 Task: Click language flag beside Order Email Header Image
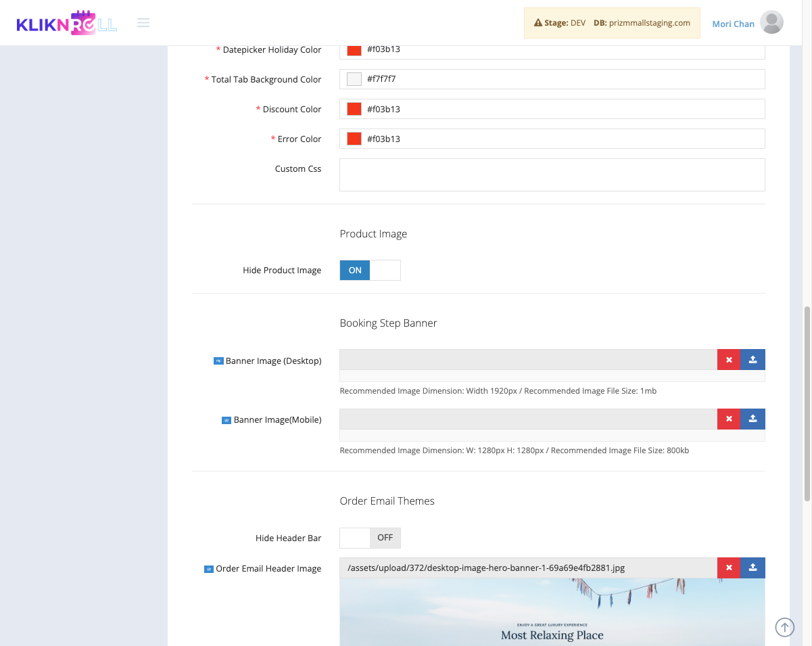209,570
